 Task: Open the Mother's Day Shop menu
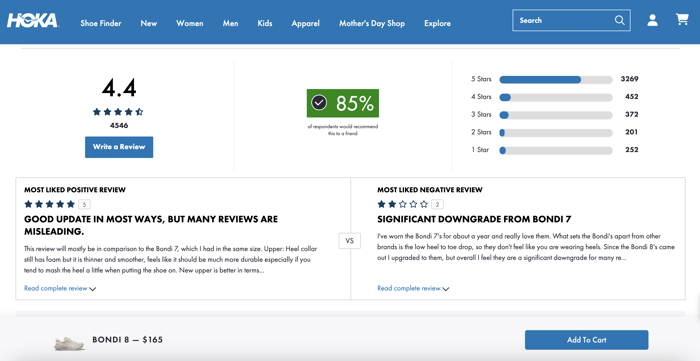click(372, 23)
